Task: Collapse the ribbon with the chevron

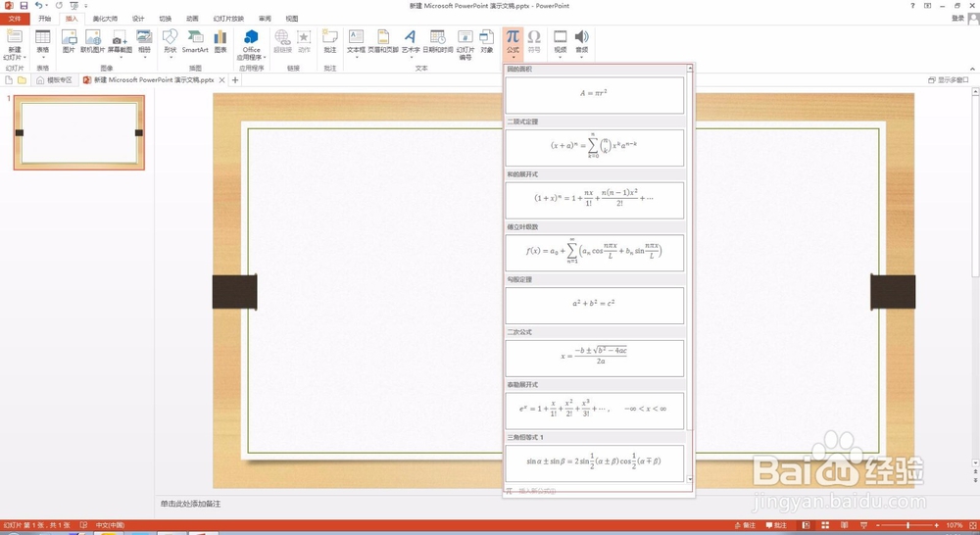Action: click(972, 69)
